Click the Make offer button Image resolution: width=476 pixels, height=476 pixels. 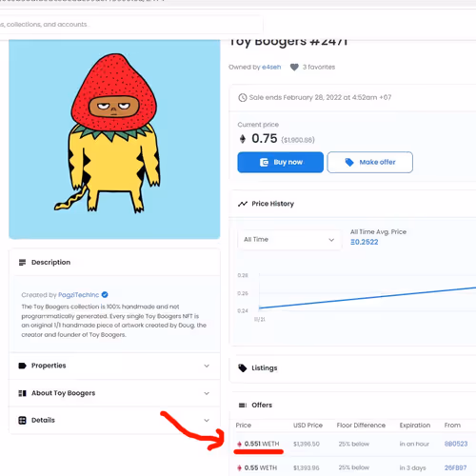coord(370,162)
